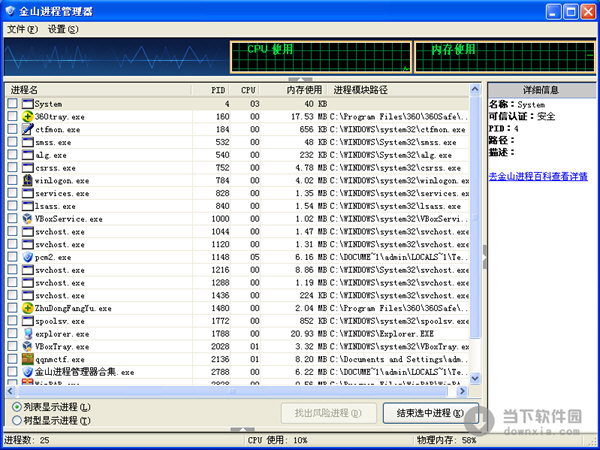Click the 进程数: 25 status entry
The image size is (600, 450).
coord(27,440)
